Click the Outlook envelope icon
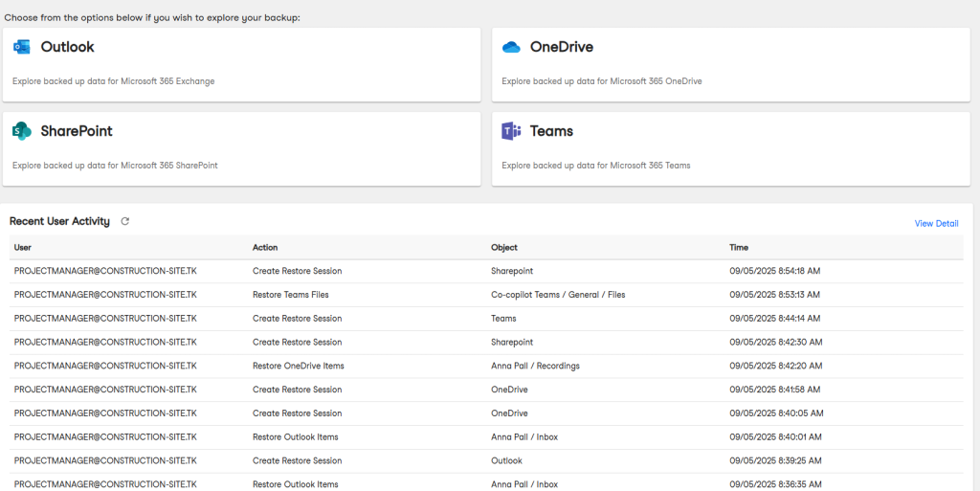980x491 pixels. pos(22,47)
